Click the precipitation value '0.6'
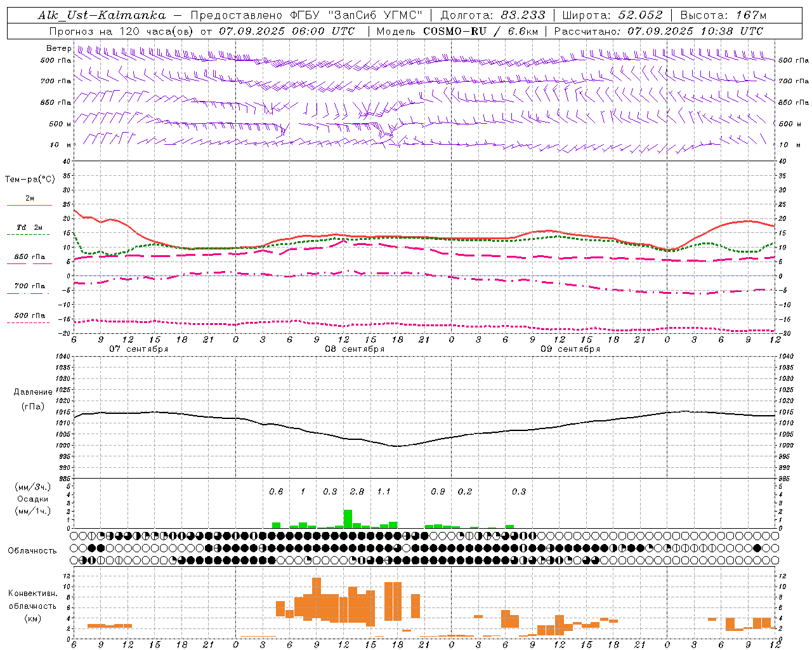The height and width of the screenshot is (650, 812). [276, 492]
